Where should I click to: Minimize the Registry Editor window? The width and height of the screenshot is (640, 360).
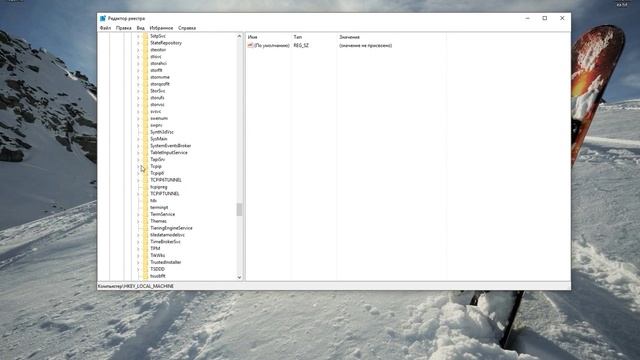[527, 18]
